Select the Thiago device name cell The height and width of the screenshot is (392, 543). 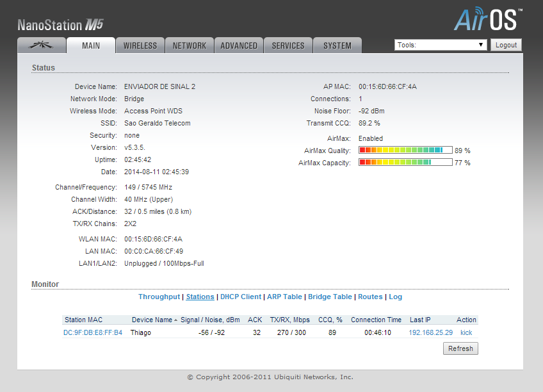tap(141, 332)
